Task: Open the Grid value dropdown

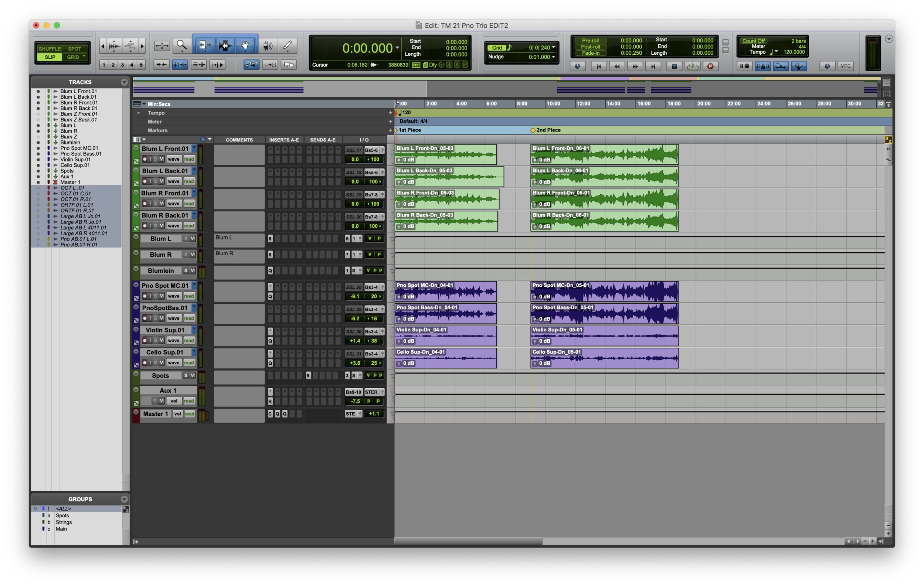Action: [x=554, y=48]
